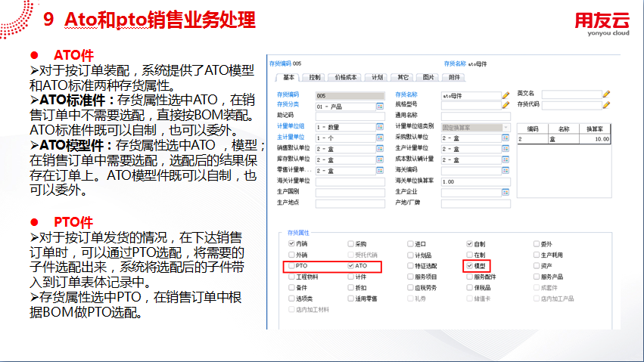Open the 计量单位组 selector

[380, 127]
